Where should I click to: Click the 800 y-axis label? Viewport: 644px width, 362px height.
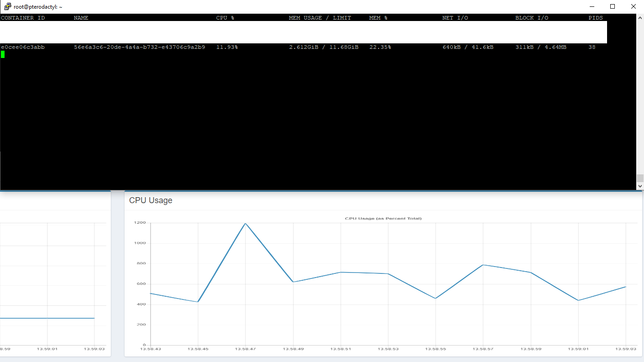(141, 263)
